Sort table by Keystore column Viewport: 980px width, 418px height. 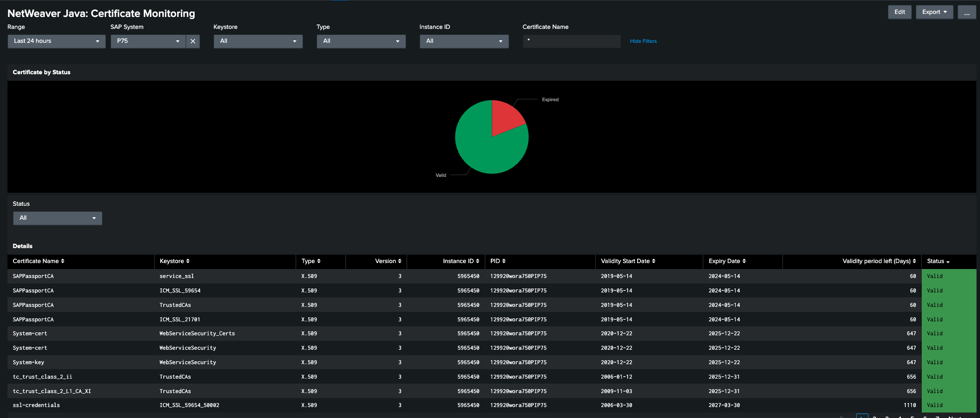(174, 261)
